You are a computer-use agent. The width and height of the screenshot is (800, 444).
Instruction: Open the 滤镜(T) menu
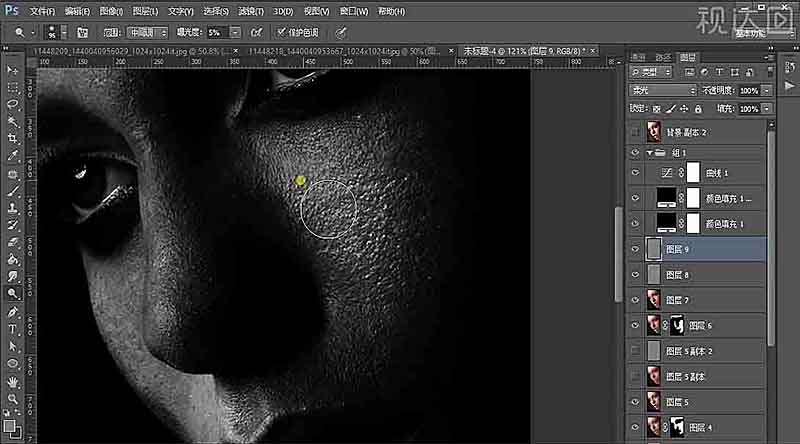251,11
